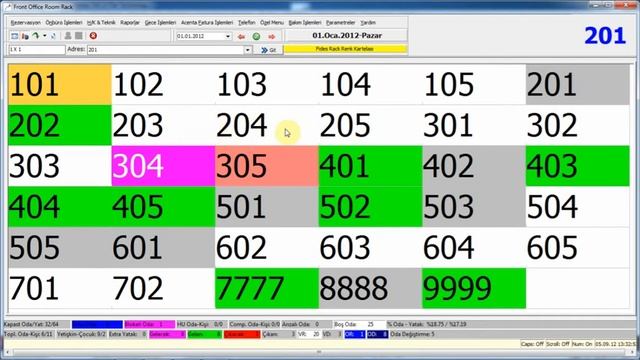Select room 204 in the rack

click(x=267, y=125)
